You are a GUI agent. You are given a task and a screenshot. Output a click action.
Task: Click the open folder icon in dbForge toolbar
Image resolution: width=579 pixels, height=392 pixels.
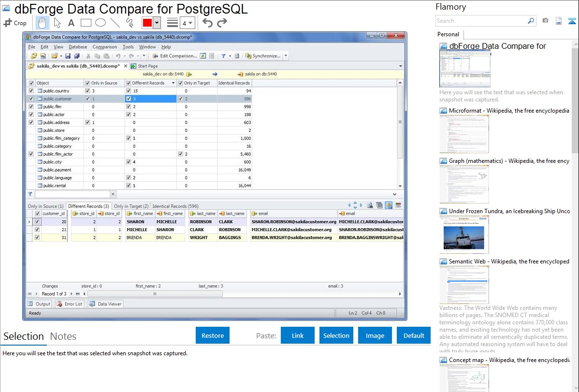coord(54,56)
